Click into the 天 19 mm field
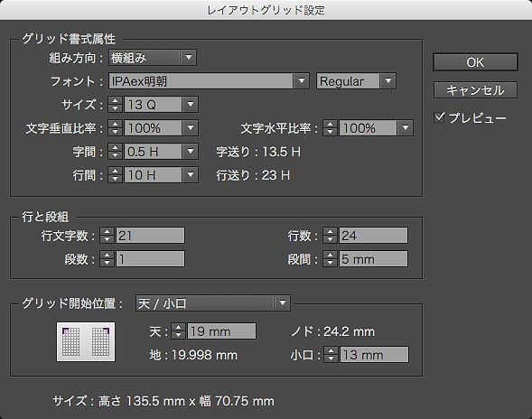 221,331
